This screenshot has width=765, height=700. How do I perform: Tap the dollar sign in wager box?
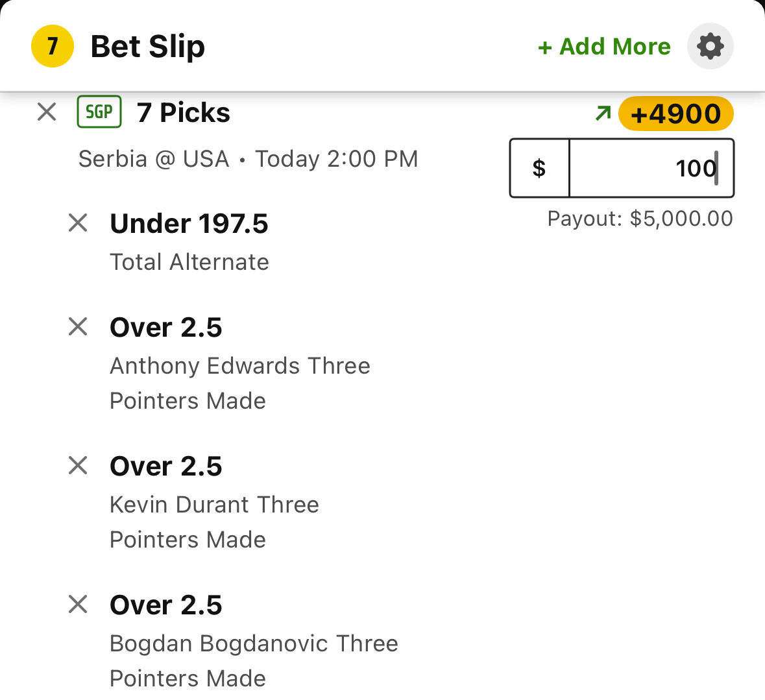pos(539,168)
